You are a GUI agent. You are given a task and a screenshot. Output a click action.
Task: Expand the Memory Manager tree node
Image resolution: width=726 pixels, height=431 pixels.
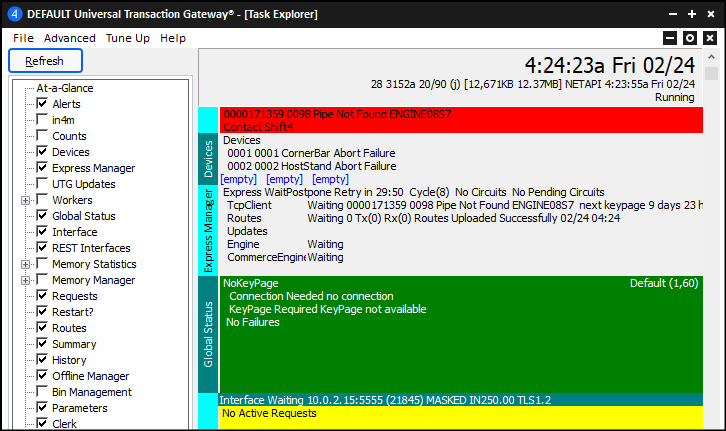click(x=25, y=280)
